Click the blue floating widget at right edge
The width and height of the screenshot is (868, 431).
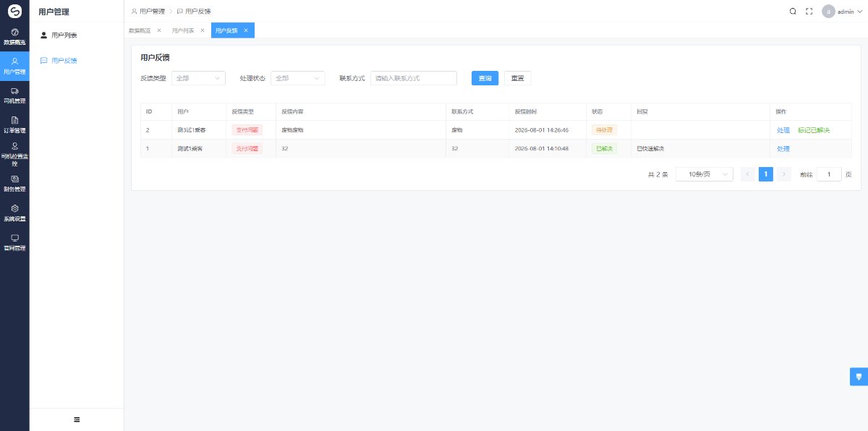coord(859,376)
